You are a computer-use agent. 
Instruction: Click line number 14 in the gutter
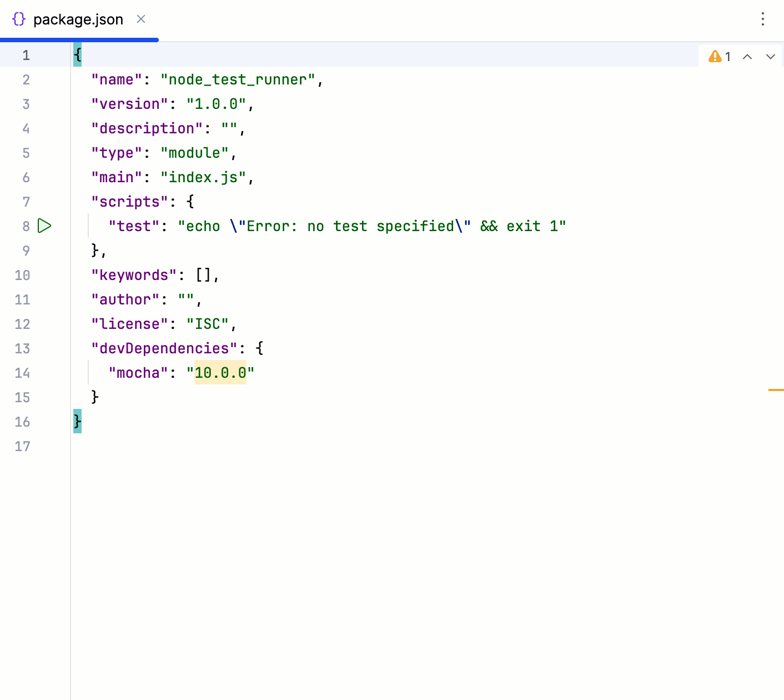(22, 372)
